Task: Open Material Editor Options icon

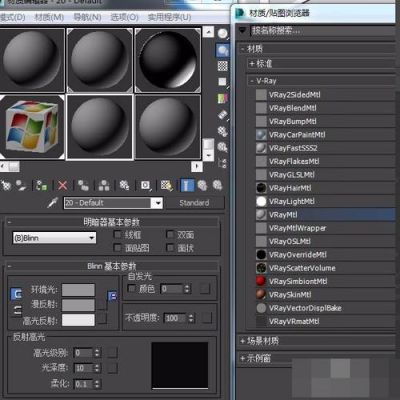Action: 223,131
